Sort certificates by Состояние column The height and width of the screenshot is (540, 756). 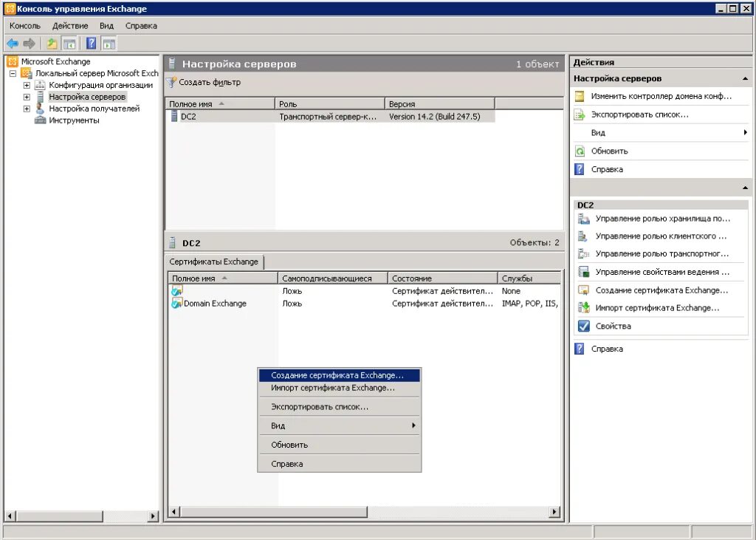pos(443,278)
